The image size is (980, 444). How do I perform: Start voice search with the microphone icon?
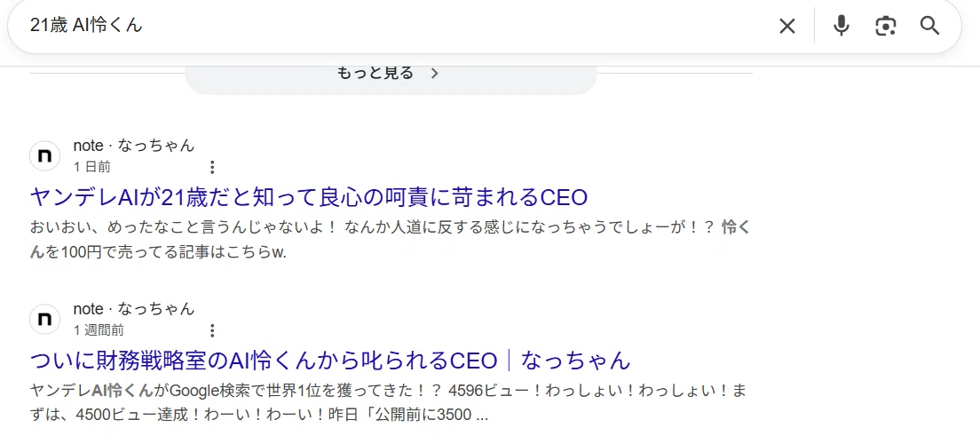(x=842, y=26)
